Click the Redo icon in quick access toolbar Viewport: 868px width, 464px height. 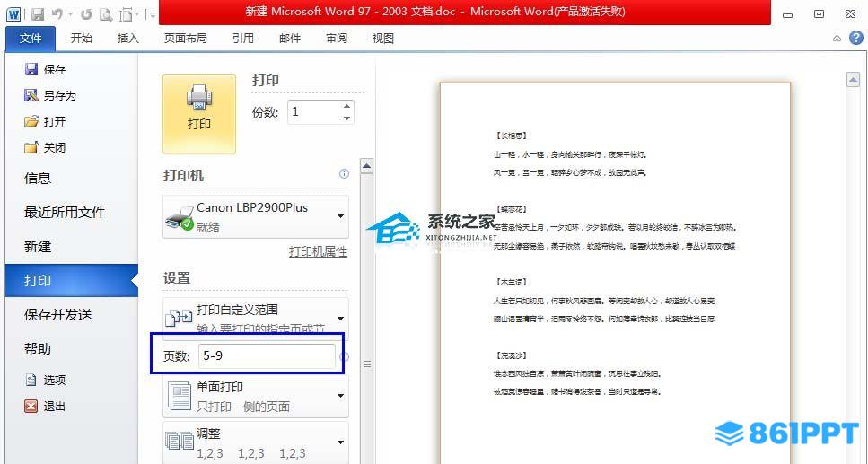click(86, 14)
